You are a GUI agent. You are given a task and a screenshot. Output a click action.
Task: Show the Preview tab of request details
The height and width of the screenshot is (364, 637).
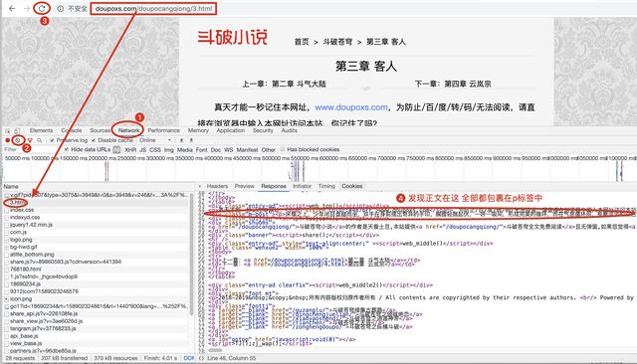click(x=245, y=186)
